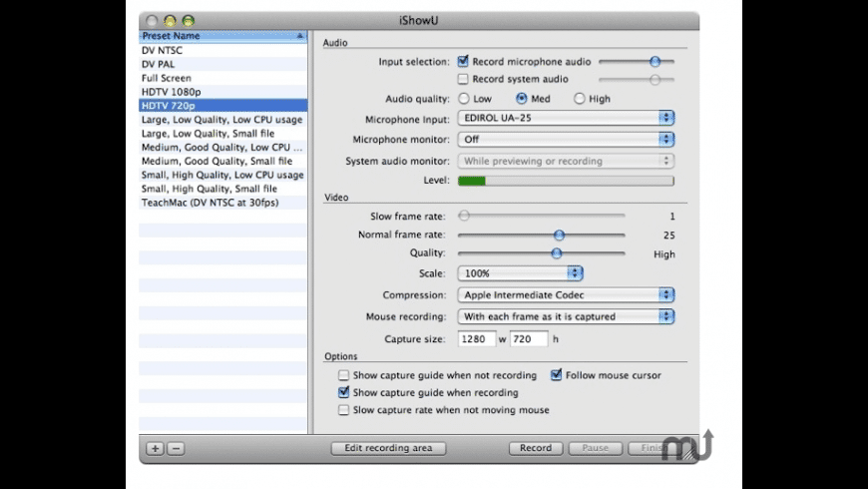Choose High audio quality
The width and height of the screenshot is (868, 489).
click(579, 99)
